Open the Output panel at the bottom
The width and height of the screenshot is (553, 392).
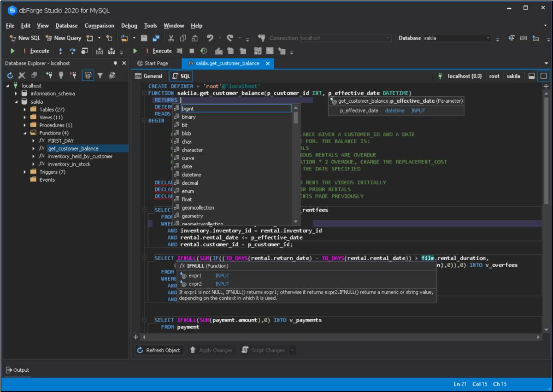pyautogui.click(x=18, y=370)
